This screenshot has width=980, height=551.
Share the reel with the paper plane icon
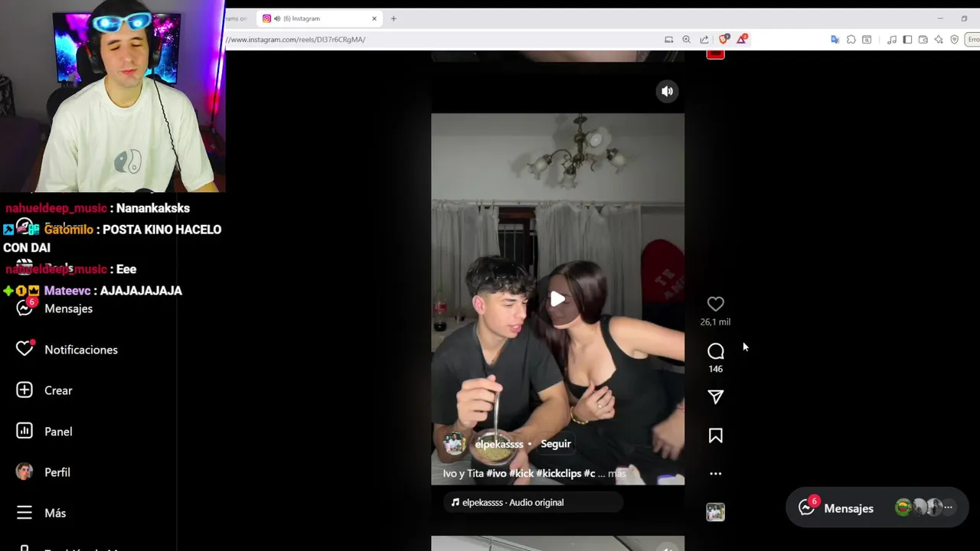pos(715,396)
